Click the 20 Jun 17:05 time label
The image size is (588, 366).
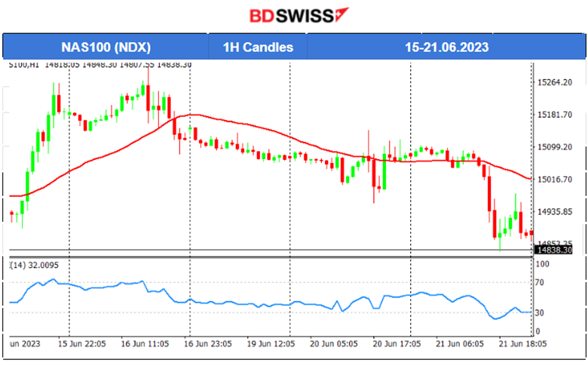click(x=399, y=343)
